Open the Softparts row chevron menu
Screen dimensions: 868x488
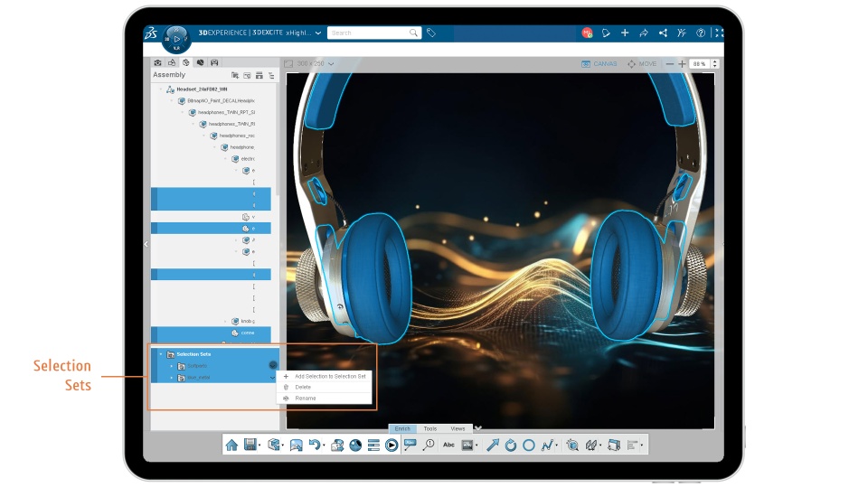(273, 365)
